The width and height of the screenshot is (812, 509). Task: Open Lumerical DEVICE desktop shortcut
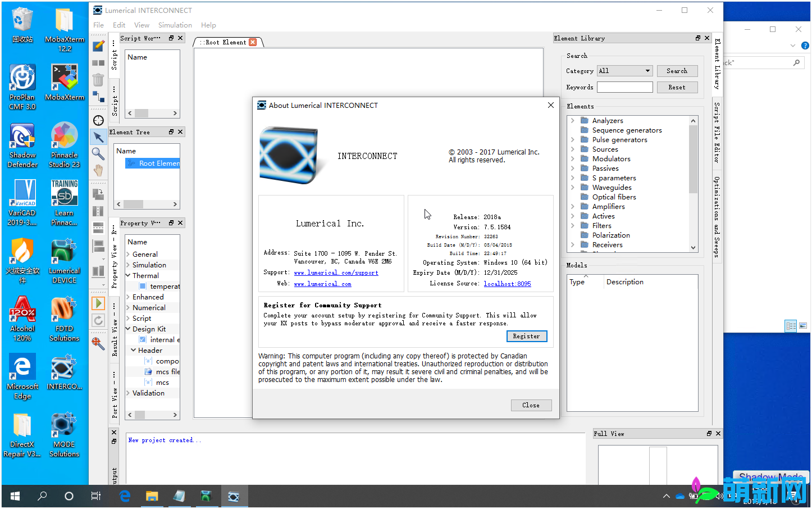click(64, 261)
